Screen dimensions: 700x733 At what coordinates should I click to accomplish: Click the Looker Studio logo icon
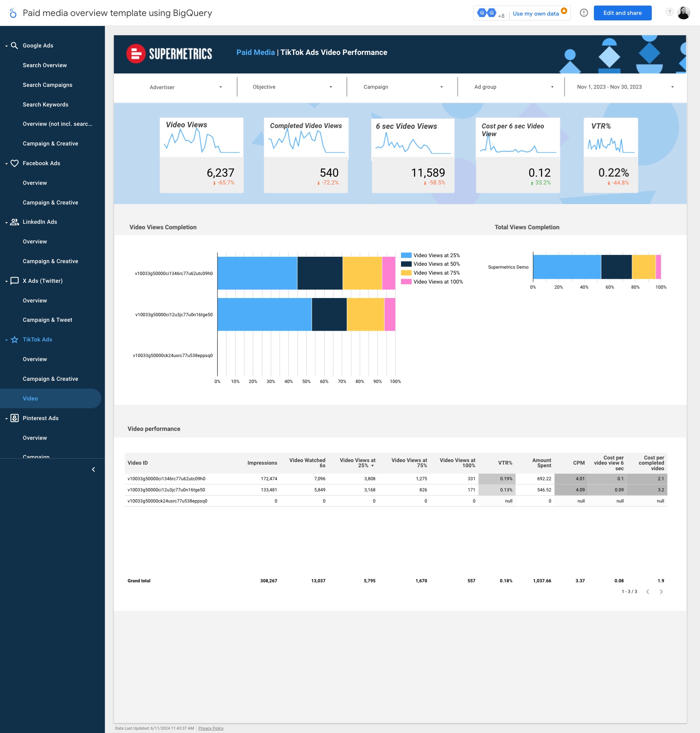coord(13,13)
